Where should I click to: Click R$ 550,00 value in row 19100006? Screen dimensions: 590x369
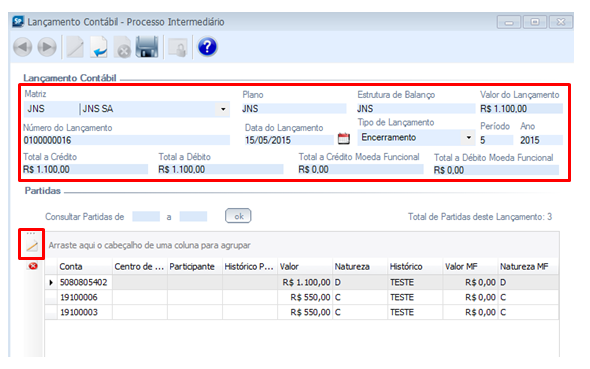(305, 297)
